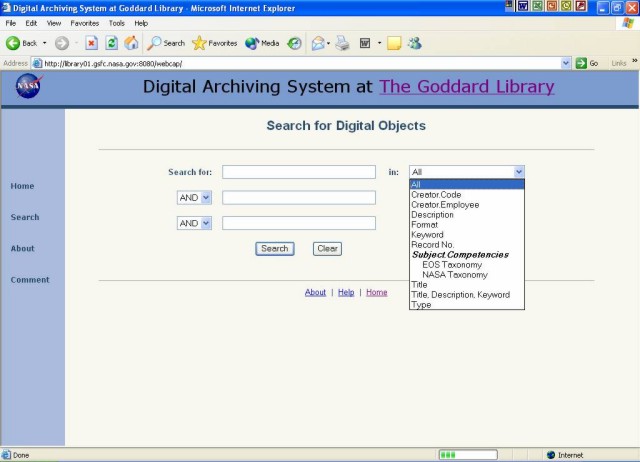The image size is (640, 462).
Task: Open the Home link in footer
Action: [376, 292]
